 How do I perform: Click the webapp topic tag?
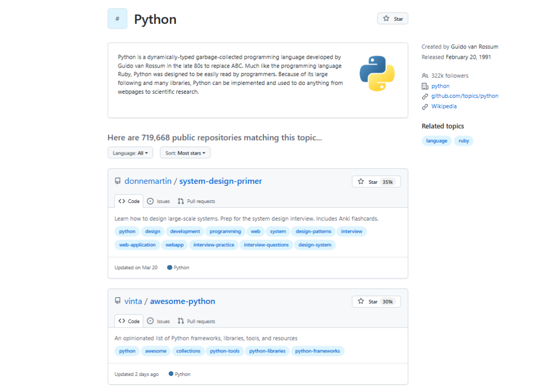click(174, 245)
